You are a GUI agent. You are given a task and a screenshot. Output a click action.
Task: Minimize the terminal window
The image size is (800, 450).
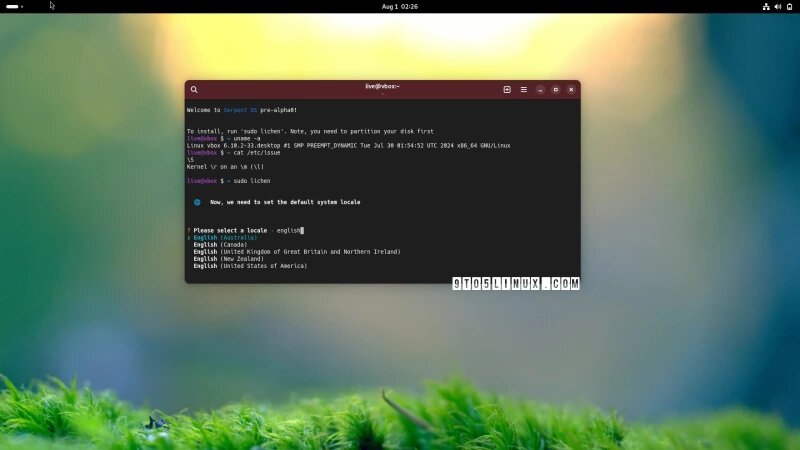pos(540,90)
